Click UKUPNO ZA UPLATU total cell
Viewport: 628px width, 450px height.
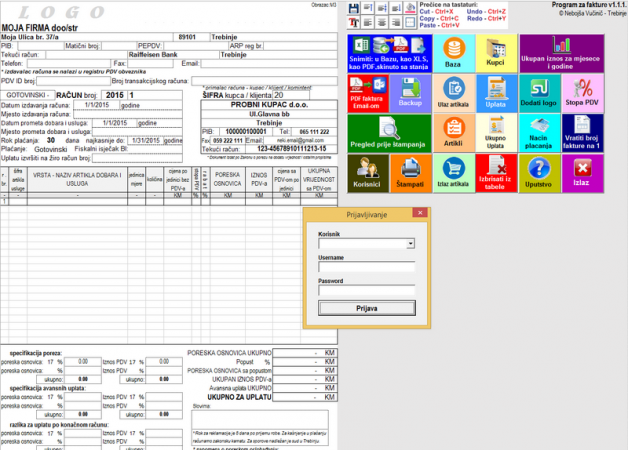(304, 397)
